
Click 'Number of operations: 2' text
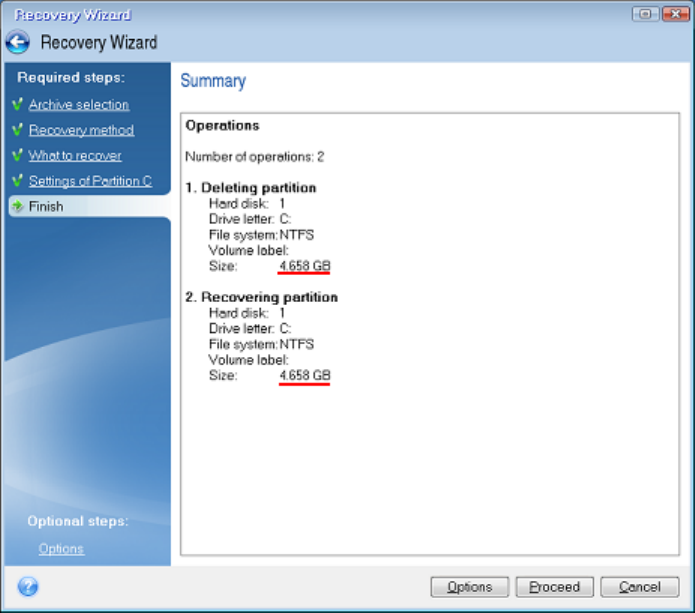[255, 157]
